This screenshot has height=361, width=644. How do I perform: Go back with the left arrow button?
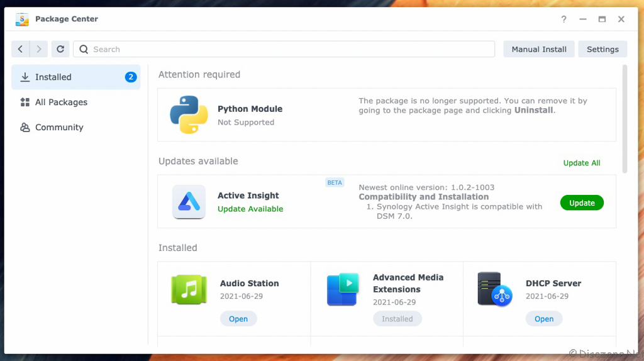[x=20, y=49]
